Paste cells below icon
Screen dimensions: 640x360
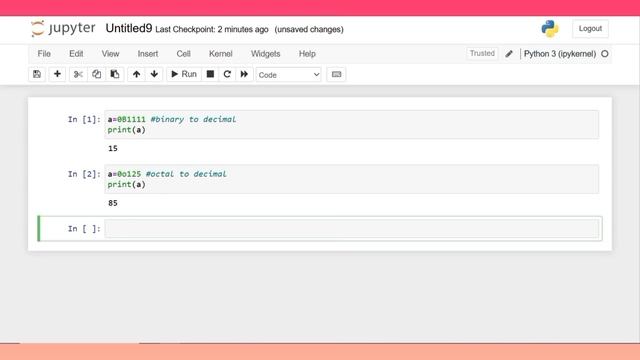115,74
